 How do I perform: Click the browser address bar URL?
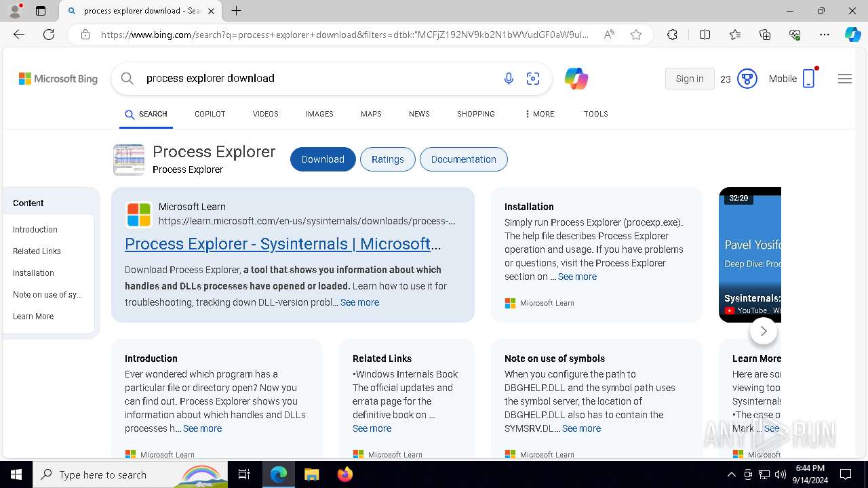pos(344,35)
